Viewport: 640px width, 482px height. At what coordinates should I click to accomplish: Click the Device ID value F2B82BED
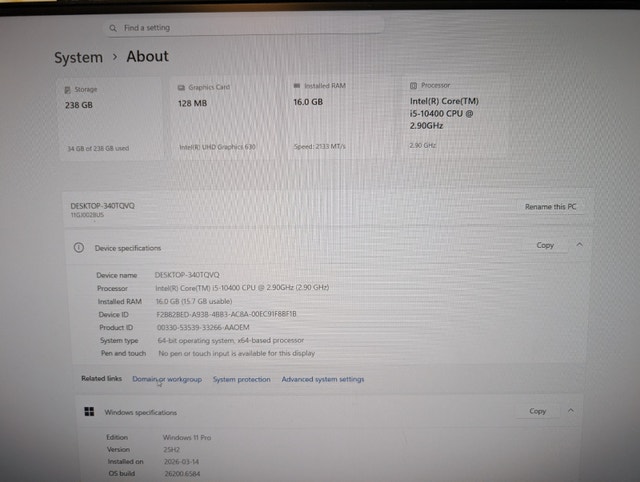tap(227, 314)
